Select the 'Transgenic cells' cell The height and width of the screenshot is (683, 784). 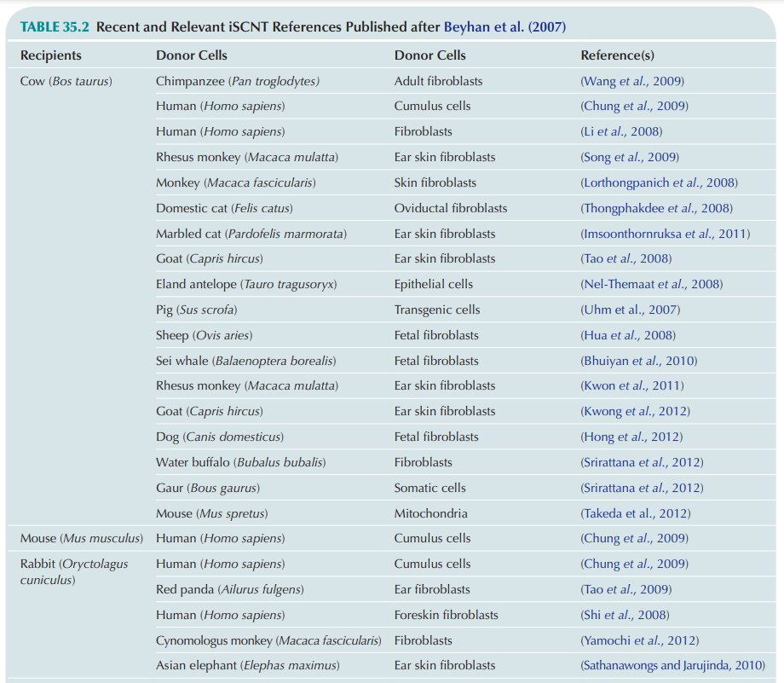coord(437,310)
